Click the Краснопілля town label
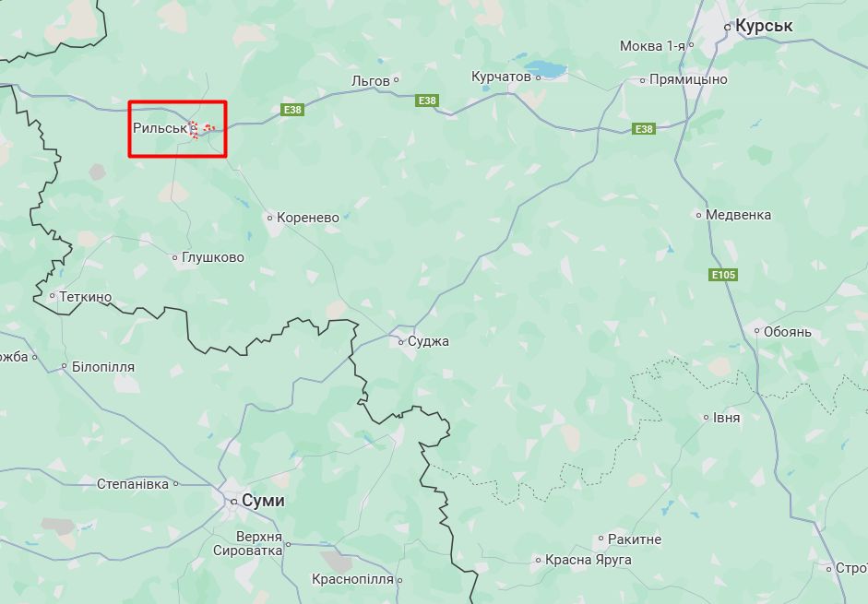The width and height of the screenshot is (868, 604). click(352, 580)
